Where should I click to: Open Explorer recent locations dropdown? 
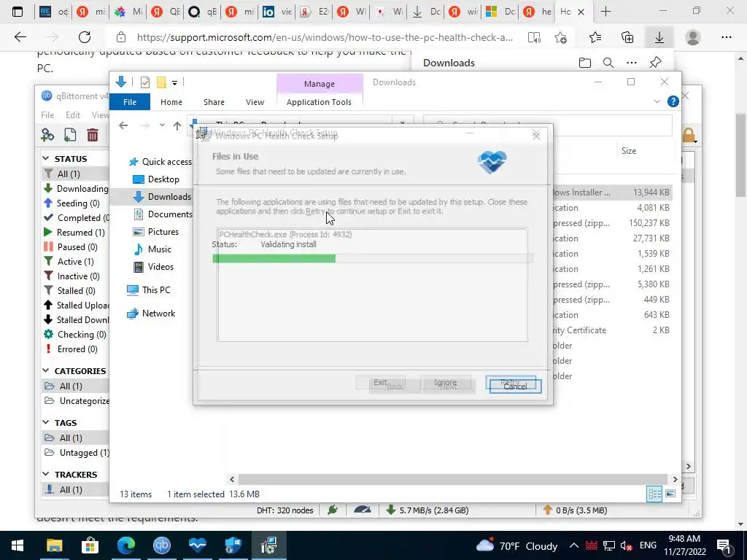(162, 125)
